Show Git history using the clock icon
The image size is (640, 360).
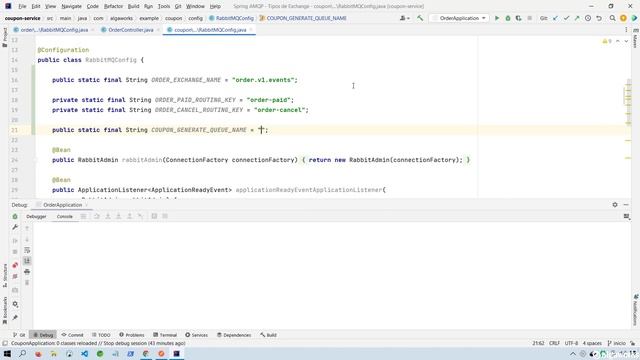tap(588, 18)
